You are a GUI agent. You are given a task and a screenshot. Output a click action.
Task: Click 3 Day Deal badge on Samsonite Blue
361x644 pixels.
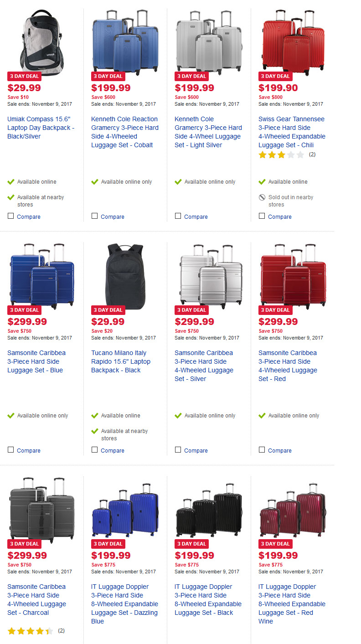tap(24, 310)
